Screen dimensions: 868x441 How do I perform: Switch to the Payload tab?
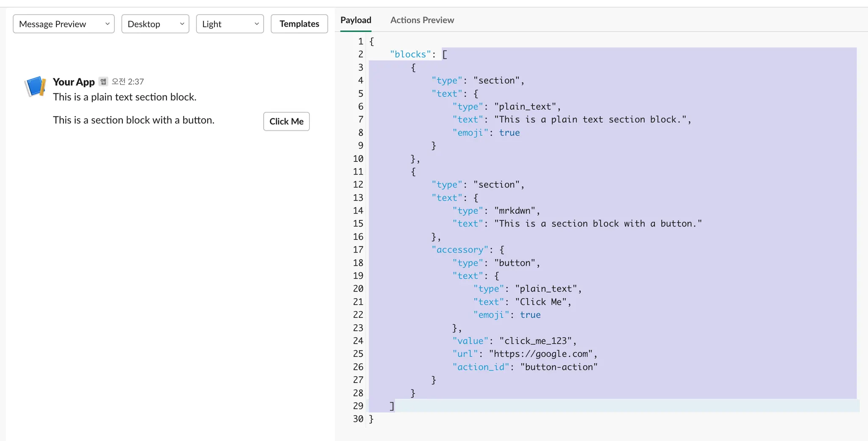pos(356,20)
